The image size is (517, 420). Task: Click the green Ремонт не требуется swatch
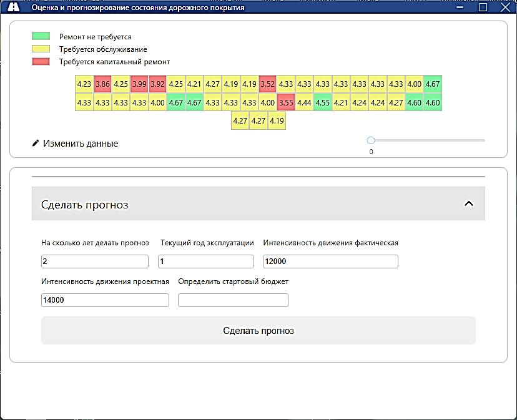pyautogui.click(x=41, y=37)
